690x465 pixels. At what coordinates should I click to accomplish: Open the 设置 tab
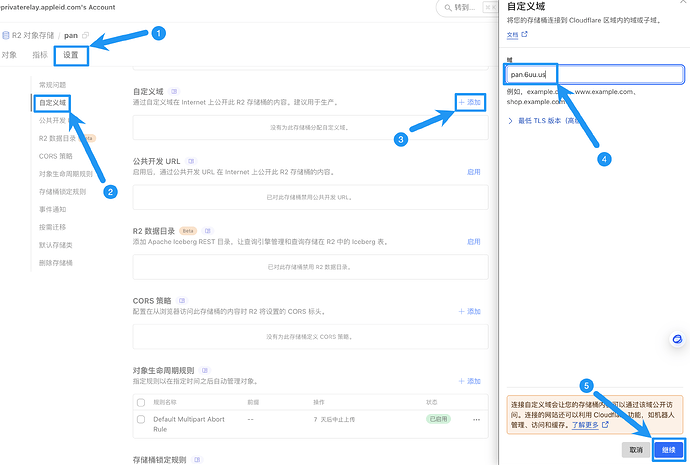[71, 55]
